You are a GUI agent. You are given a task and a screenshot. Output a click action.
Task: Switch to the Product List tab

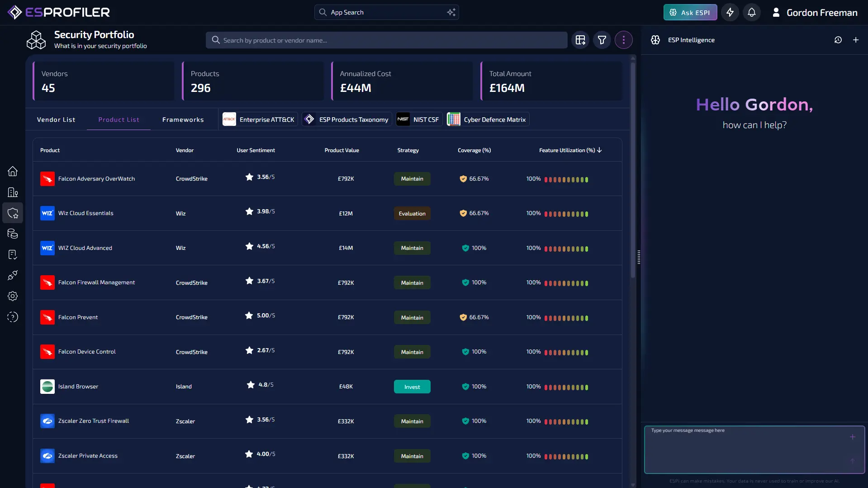pyautogui.click(x=119, y=120)
